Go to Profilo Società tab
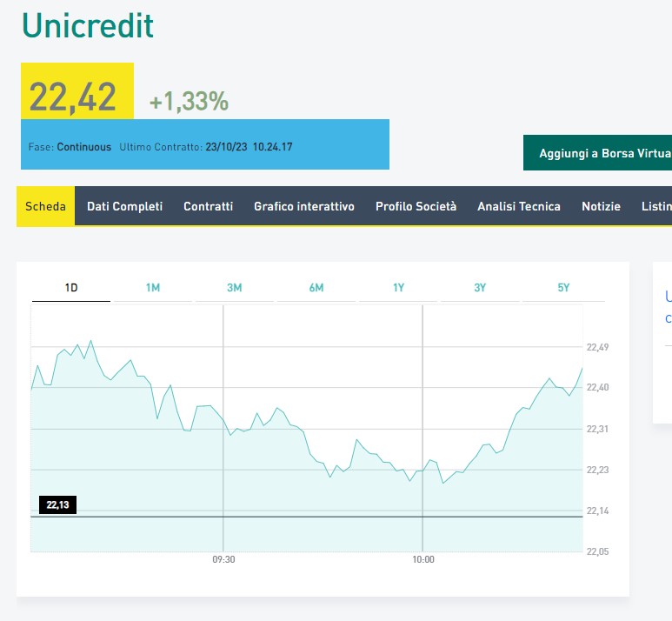672x621 pixels. pyautogui.click(x=416, y=206)
